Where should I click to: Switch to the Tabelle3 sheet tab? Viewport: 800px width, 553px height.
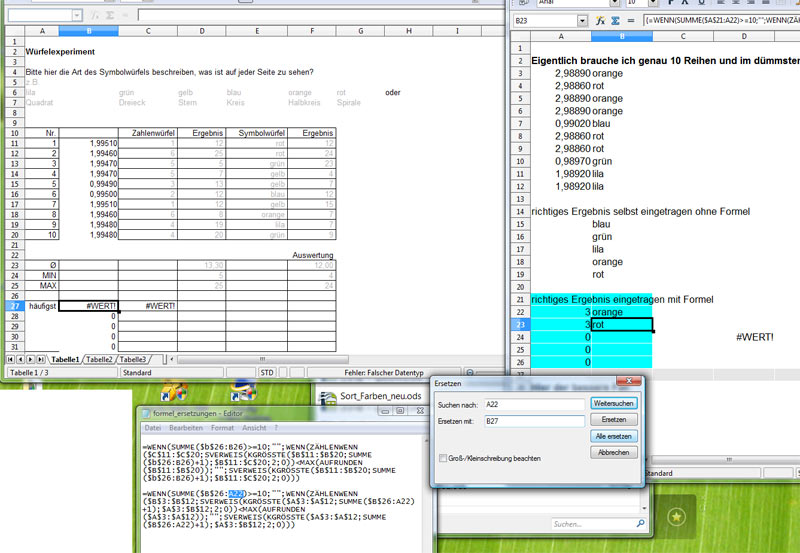[x=133, y=359]
